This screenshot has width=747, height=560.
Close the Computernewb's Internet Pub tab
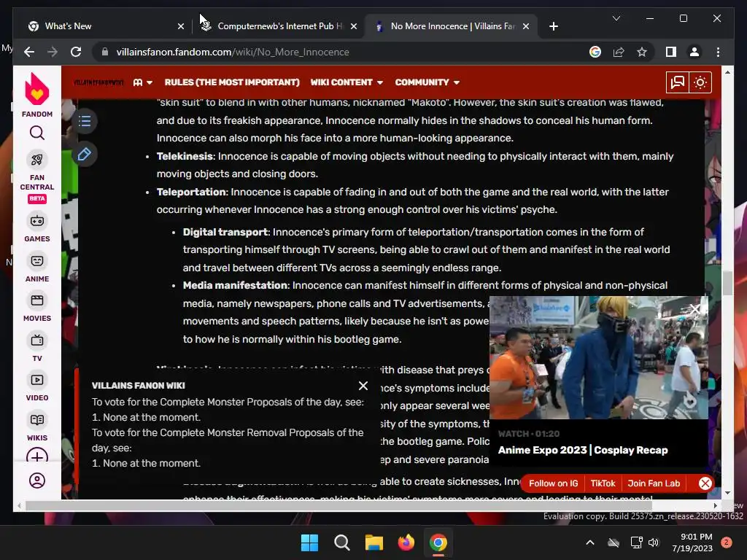coord(354,26)
